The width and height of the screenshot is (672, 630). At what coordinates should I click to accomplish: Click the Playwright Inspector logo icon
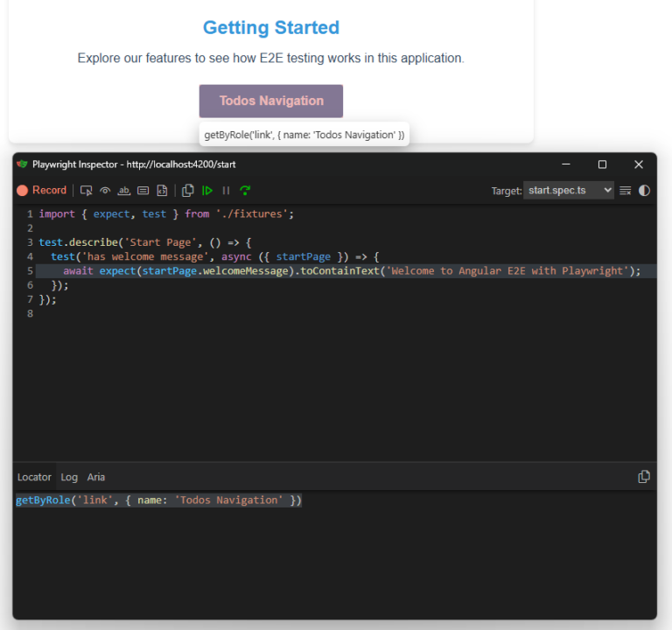coord(22,164)
